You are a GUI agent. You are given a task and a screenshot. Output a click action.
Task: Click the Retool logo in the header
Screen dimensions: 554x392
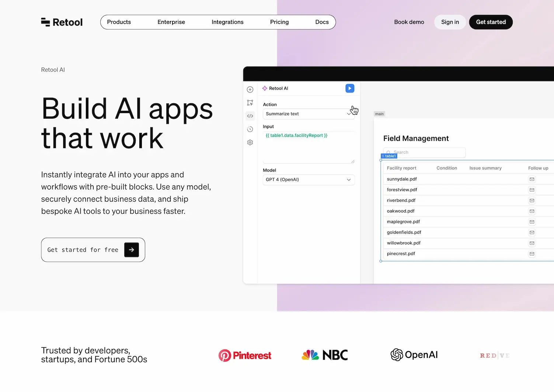point(61,22)
